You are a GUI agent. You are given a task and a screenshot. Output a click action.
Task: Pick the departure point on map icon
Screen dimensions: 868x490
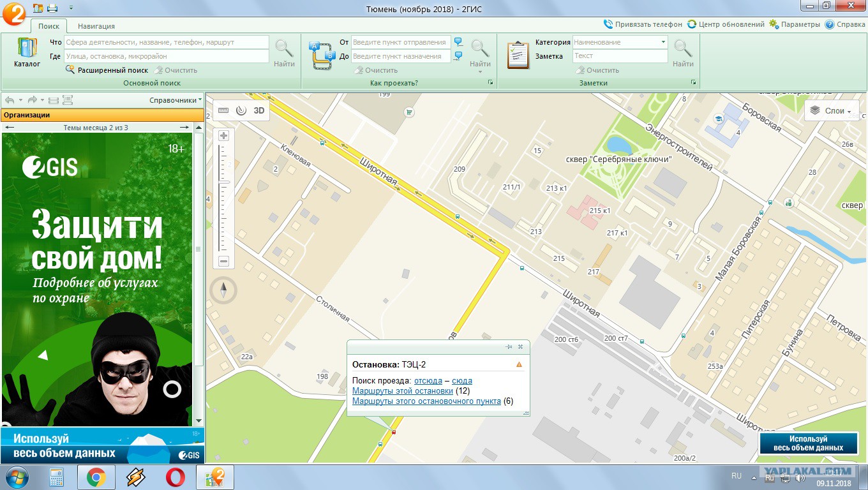click(x=458, y=42)
